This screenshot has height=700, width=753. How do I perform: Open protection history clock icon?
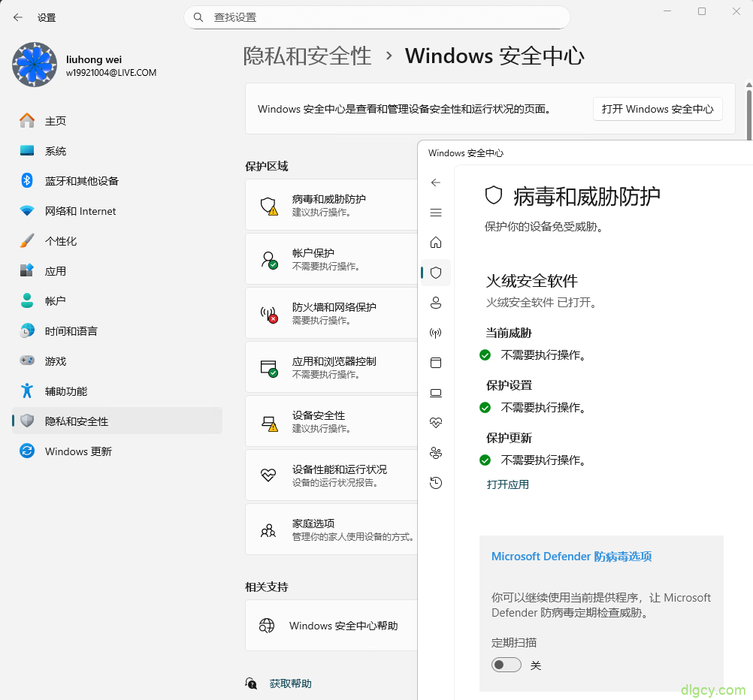coord(436,483)
